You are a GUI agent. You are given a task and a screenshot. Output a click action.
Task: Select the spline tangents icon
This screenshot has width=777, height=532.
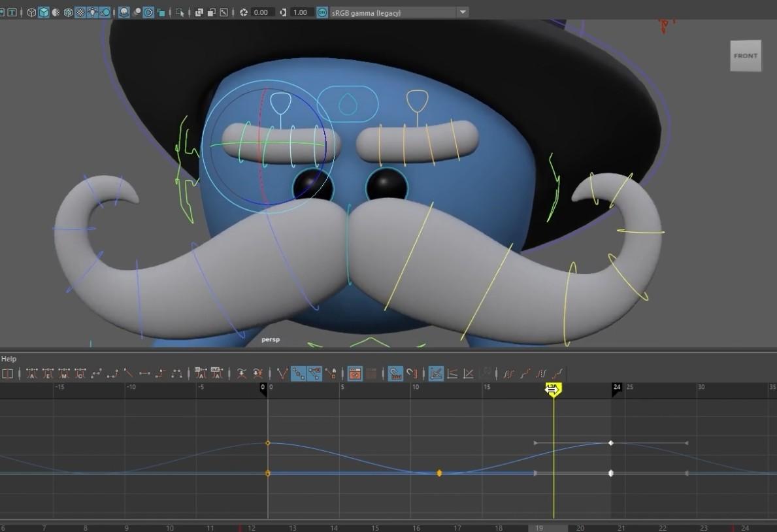click(95, 373)
